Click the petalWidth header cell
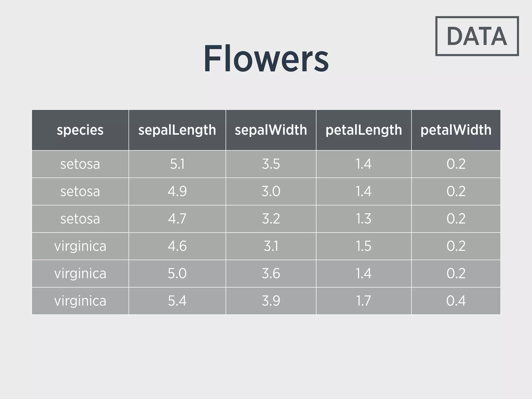 click(456, 130)
